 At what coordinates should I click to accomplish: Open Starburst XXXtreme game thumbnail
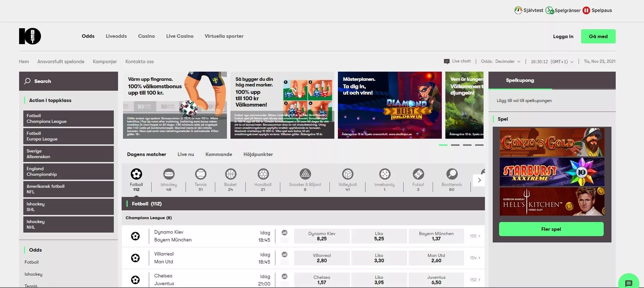(x=552, y=172)
